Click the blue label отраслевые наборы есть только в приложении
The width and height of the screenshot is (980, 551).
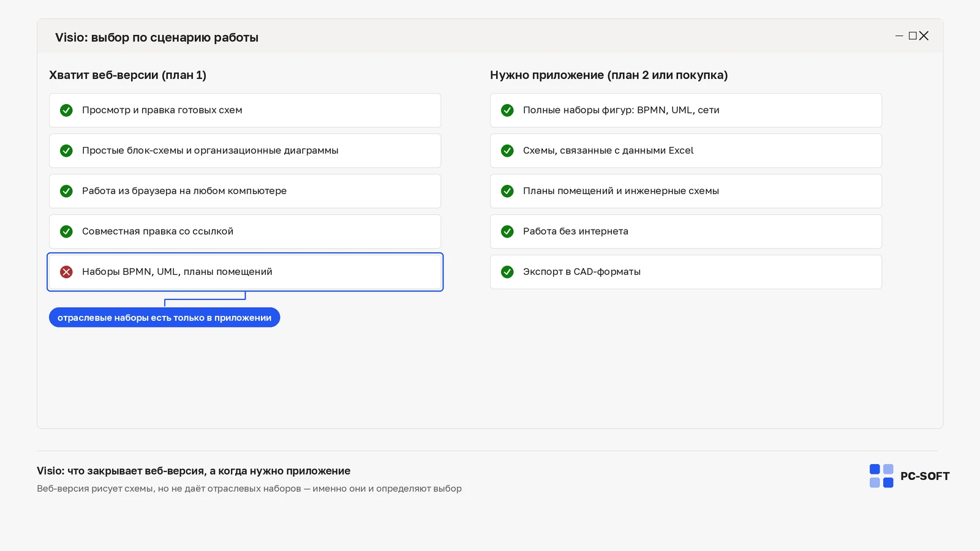coord(164,317)
